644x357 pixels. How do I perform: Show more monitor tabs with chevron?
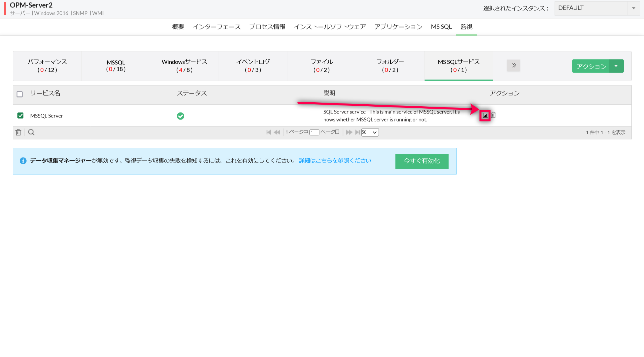coord(513,65)
